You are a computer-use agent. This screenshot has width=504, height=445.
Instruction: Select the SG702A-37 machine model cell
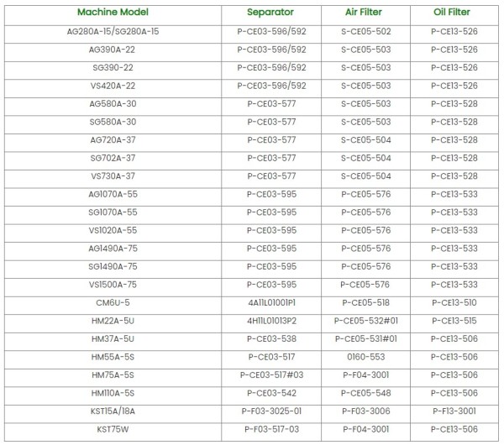coord(113,158)
